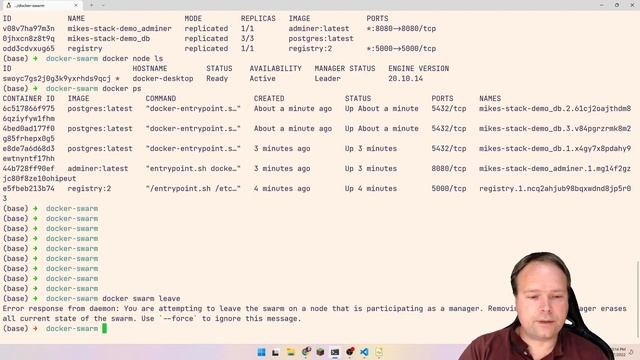640x360 pixels.
Task: Open the new-tab profile dropdown arrow
Action: (103, 5)
